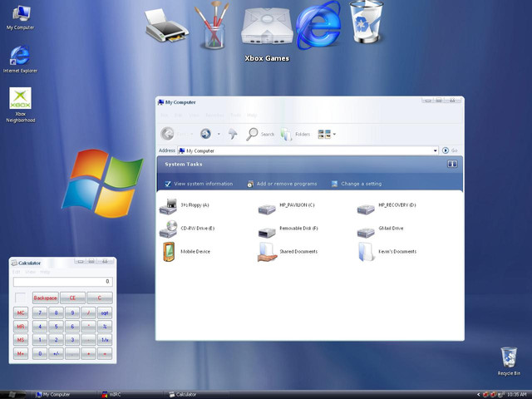Screen dimensions: 532x399
Task: Click the MC memory button in Calculator
Action: (21, 313)
